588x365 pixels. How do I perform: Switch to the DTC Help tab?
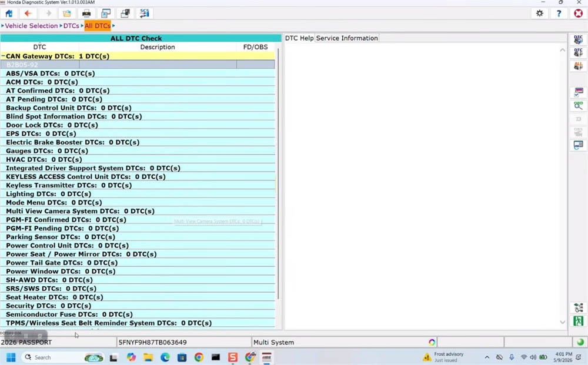click(x=299, y=38)
